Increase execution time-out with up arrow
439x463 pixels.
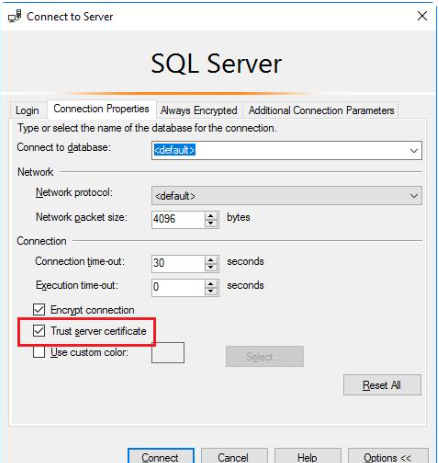click(211, 284)
